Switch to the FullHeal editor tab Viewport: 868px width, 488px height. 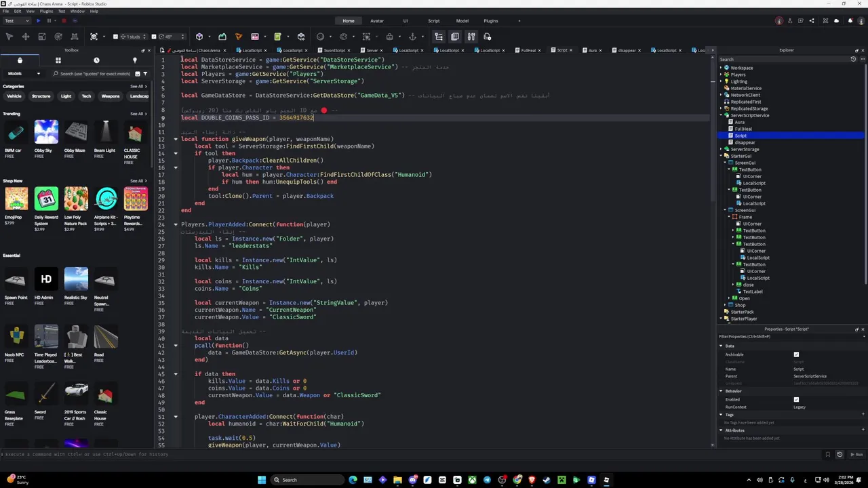(x=528, y=50)
